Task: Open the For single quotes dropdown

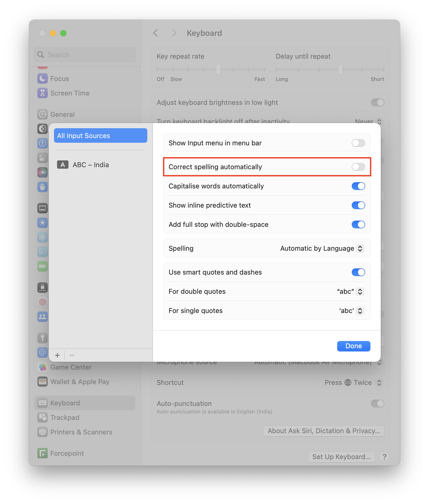Action: (x=351, y=311)
